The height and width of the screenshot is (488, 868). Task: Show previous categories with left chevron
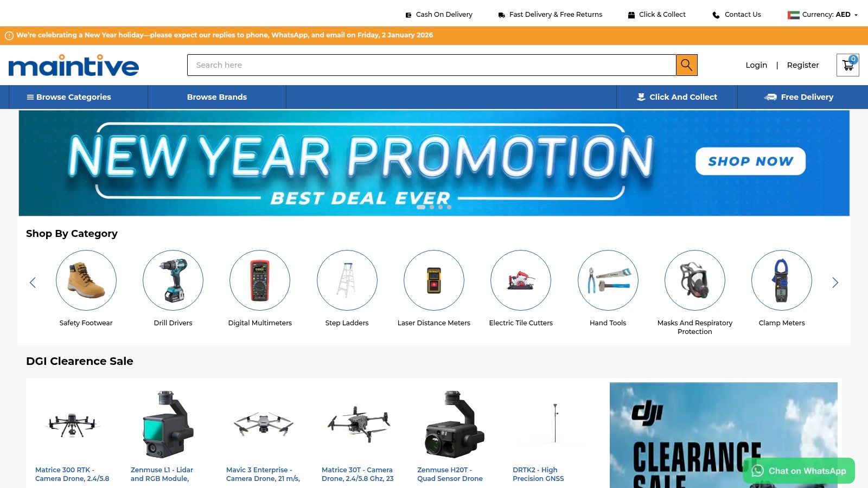click(33, 282)
